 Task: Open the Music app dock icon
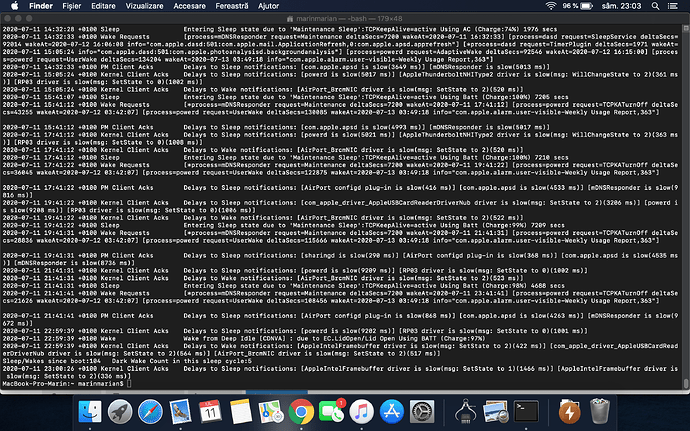click(x=364, y=410)
